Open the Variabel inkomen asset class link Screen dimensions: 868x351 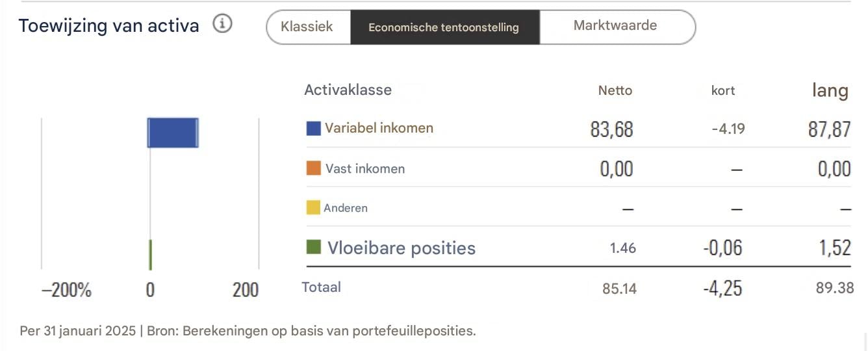pos(379,128)
